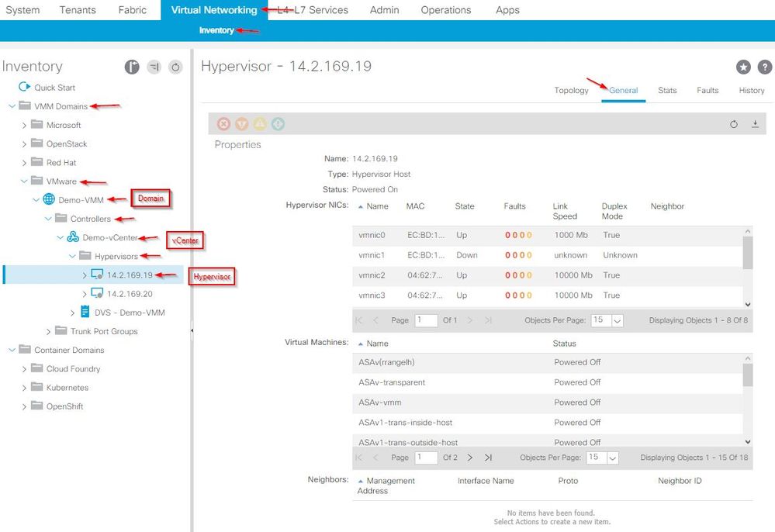Click the critical faults red icon
This screenshot has width=775, height=532.
(x=223, y=124)
